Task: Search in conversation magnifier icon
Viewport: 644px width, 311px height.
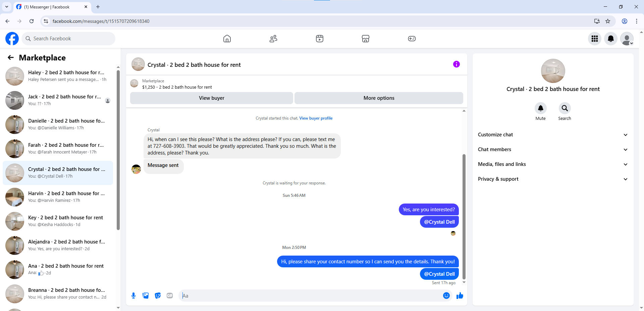Action: pyautogui.click(x=565, y=108)
